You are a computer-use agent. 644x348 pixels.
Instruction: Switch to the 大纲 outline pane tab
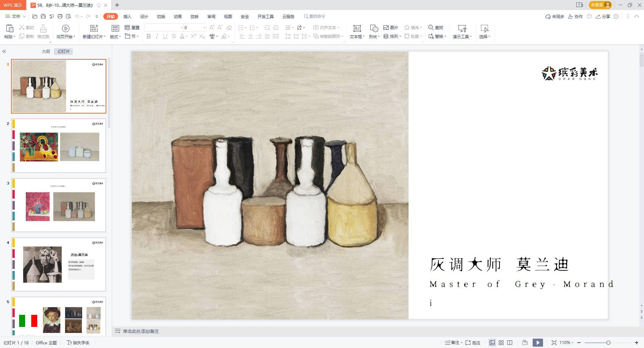tap(46, 52)
